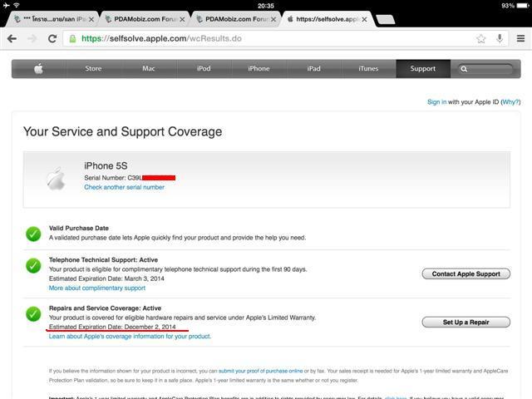This screenshot has width=532, height=399.
Task: Click the Why? link
Action: [510, 101]
